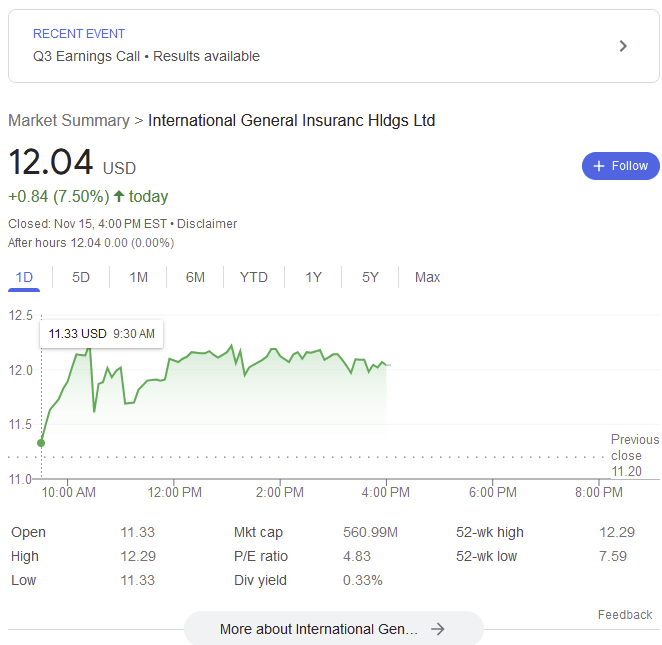The width and height of the screenshot is (662, 645).
Task: Click the chevron arrow on Recent Event card
Action: point(623,46)
